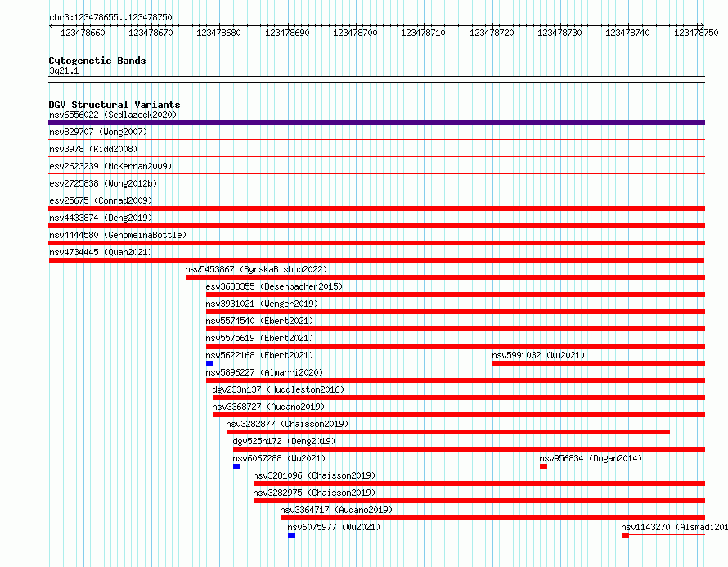
Task: Open the nsv5453867 (ByrskaBishop2022) label
Action: click(x=256, y=269)
